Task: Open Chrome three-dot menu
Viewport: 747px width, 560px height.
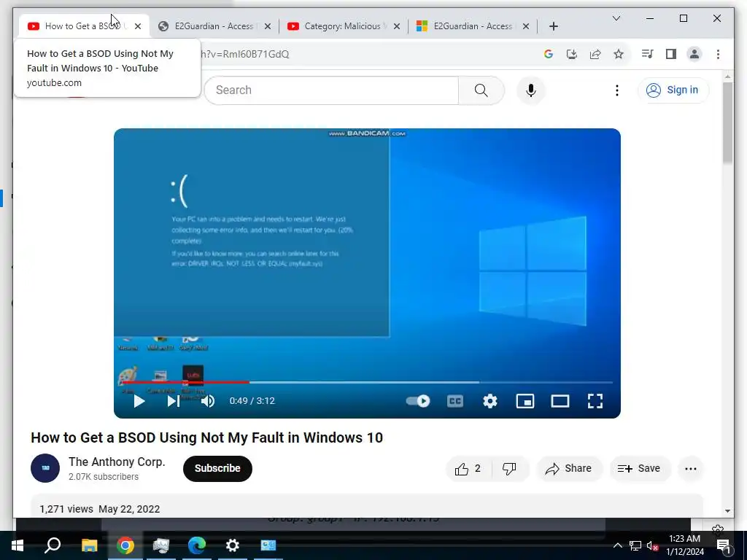Action: tap(718, 54)
